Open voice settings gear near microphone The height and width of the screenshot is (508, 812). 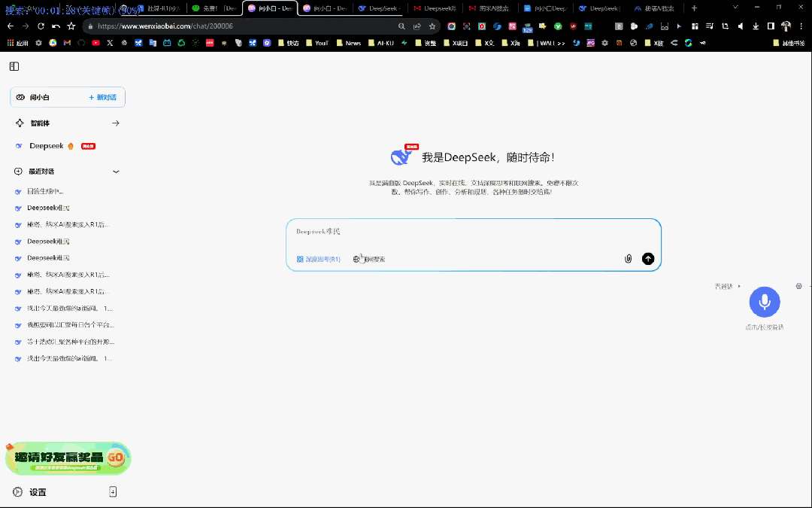tap(799, 286)
